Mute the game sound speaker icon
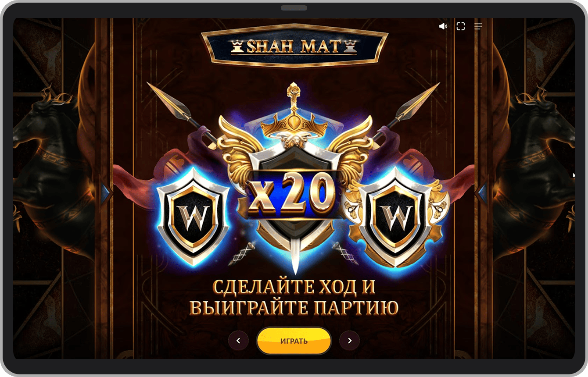The height and width of the screenshot is (377, 588). pyautogui.click(x=443, y=27)
